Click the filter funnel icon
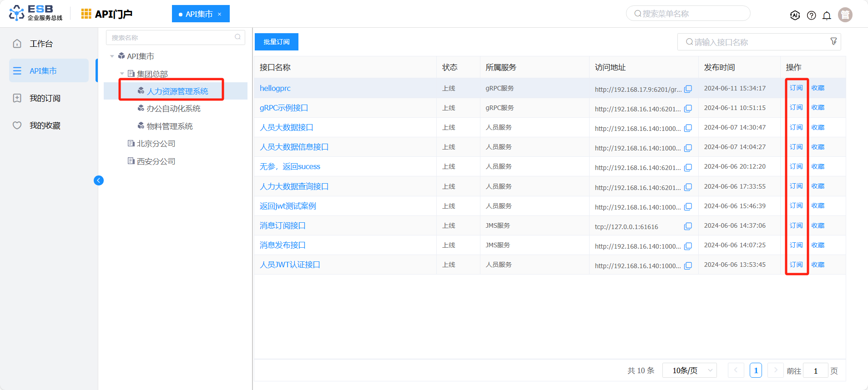The image size is (868, 390). pyautogui.click(x=833, y=41)
